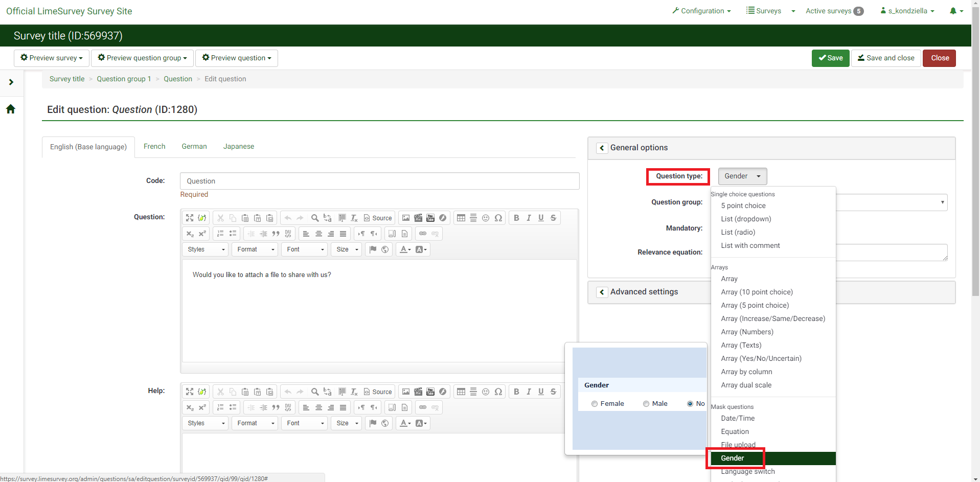Click the YouTube embed icon in Question editor
The height and width of the screenshot is (482, 980).
430,218
